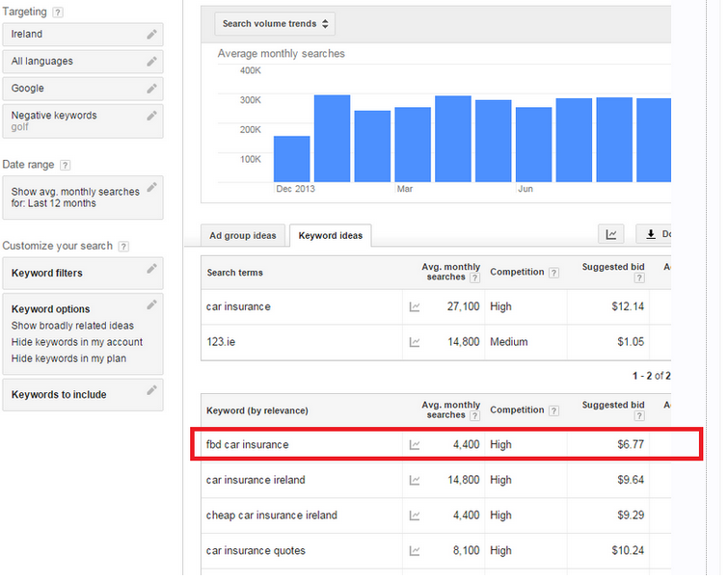728x581 pixels.
Task: Edit Keyword filters pencil icon
Action: coord(151,268)
